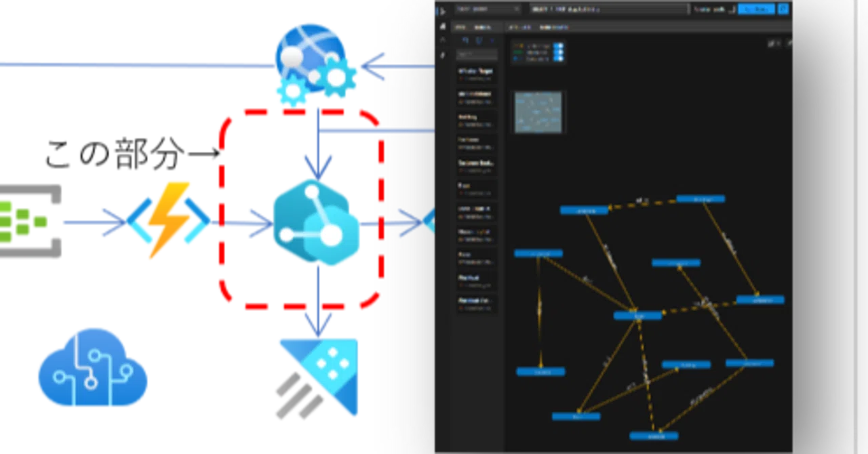Click the App Service web app icon with gears
Image resolution: width=868 pixels, height=454 pixels.
tap(316, 64)
